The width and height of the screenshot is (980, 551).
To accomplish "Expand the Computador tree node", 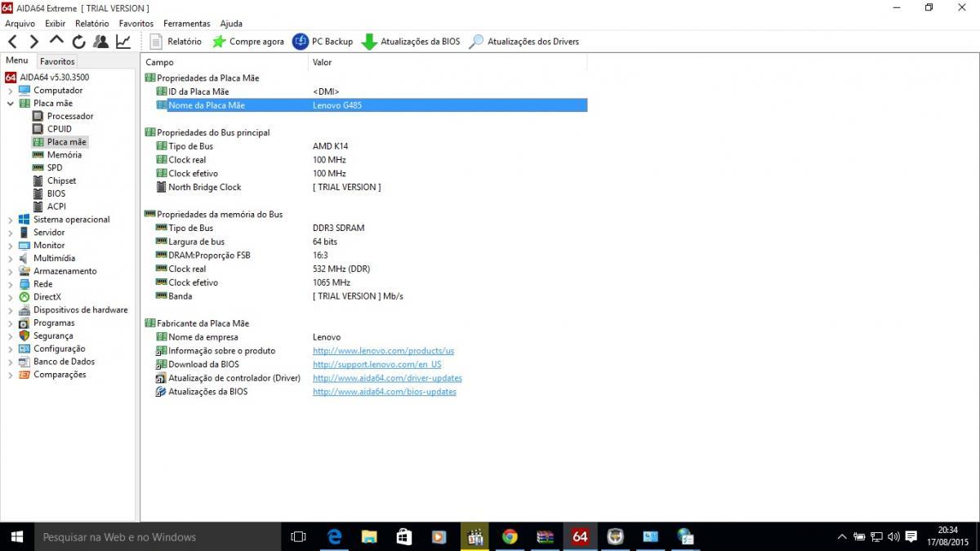I will coord(10,91).
